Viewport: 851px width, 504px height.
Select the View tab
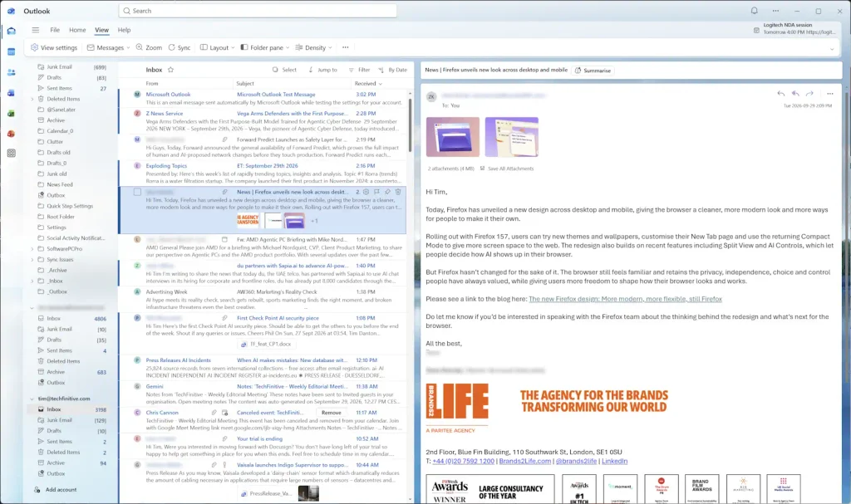click(x=101, y=30)
